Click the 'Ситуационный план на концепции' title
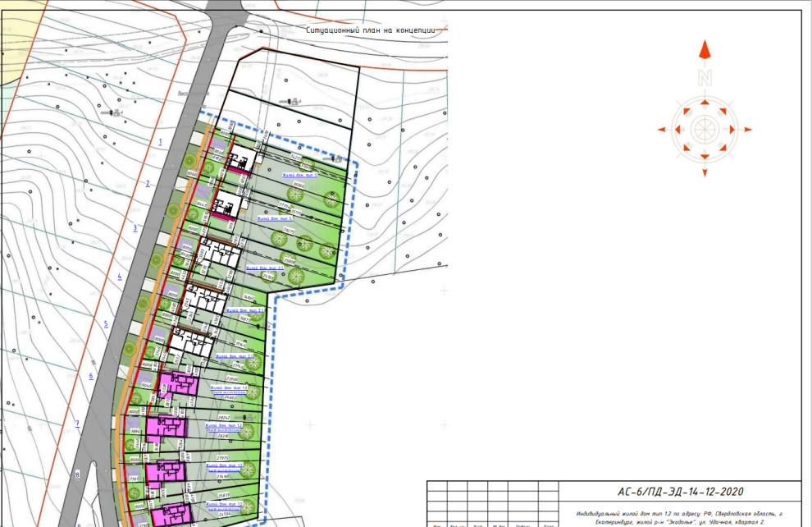812x527 pixels. pos(370,30)
